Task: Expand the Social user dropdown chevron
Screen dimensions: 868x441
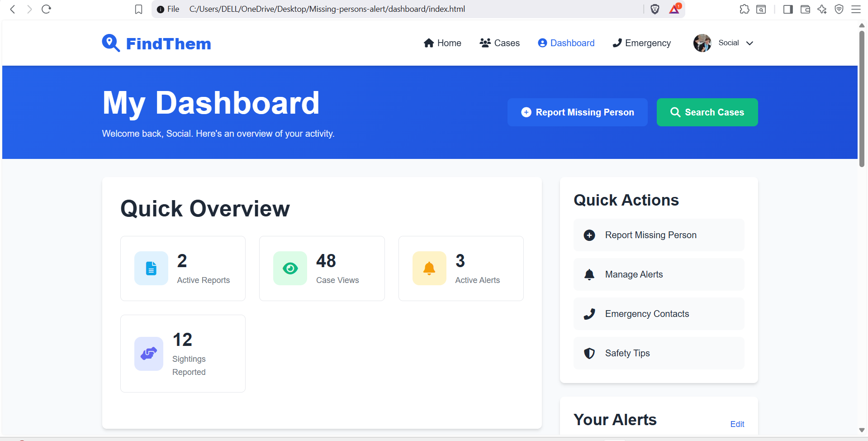Action: click(749, 43)
